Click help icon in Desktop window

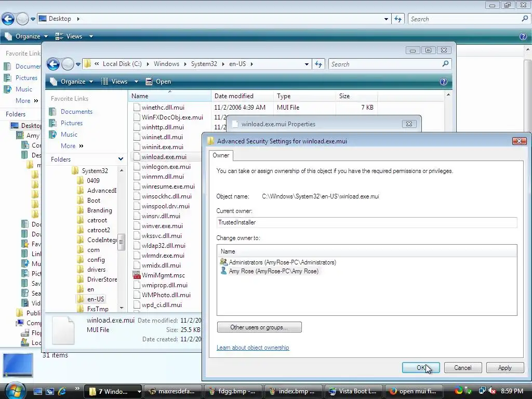(x=523, y=36)
